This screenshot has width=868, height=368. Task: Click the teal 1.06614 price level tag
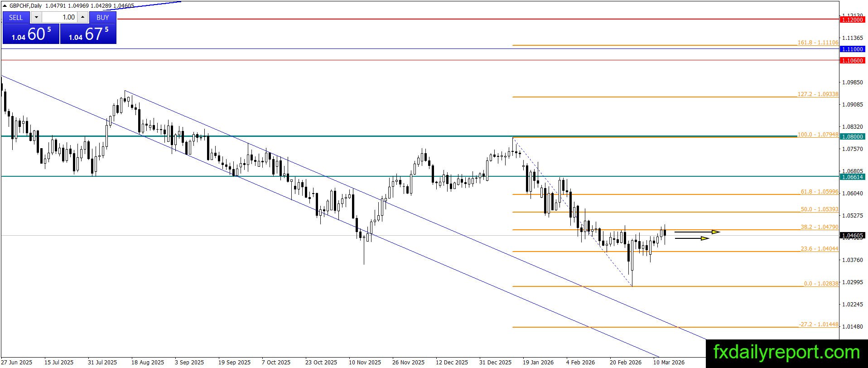pyautogui.click(x=852, y=177)
